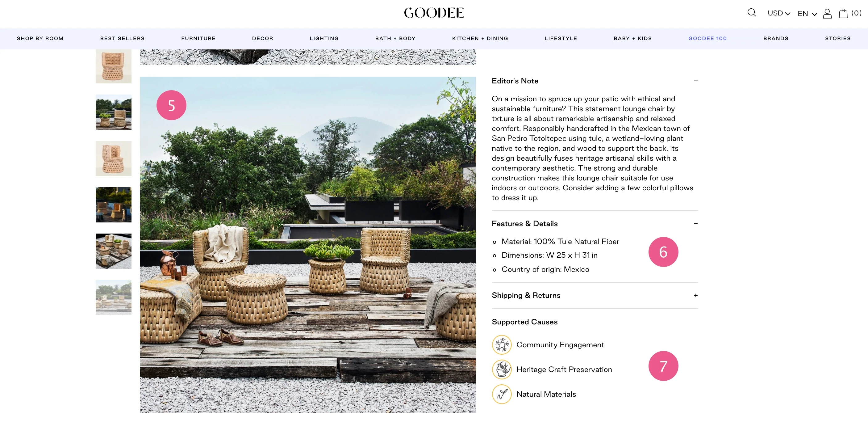Collapse the Features & Details section
This screenshot has height=435, width=868.
tap(695, 223)
